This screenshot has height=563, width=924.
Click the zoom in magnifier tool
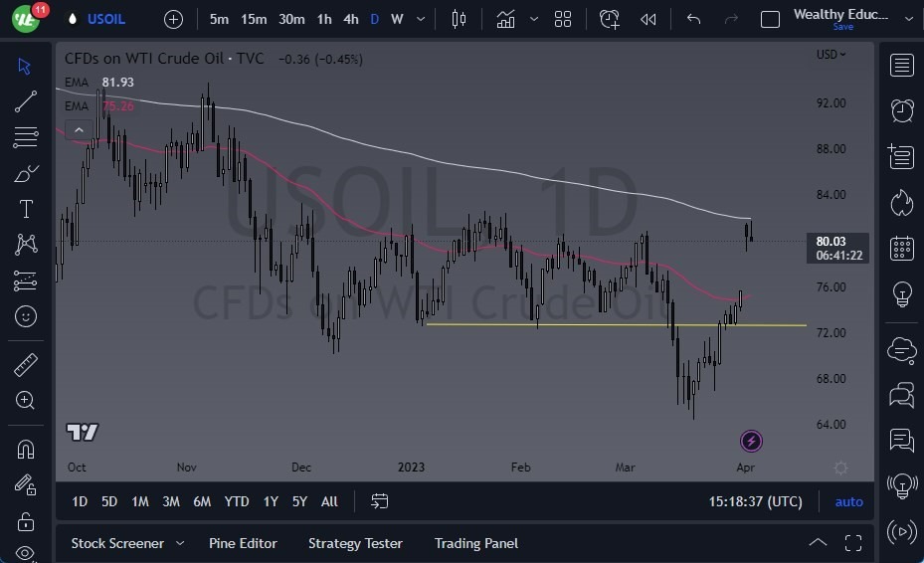click(25, 400)
